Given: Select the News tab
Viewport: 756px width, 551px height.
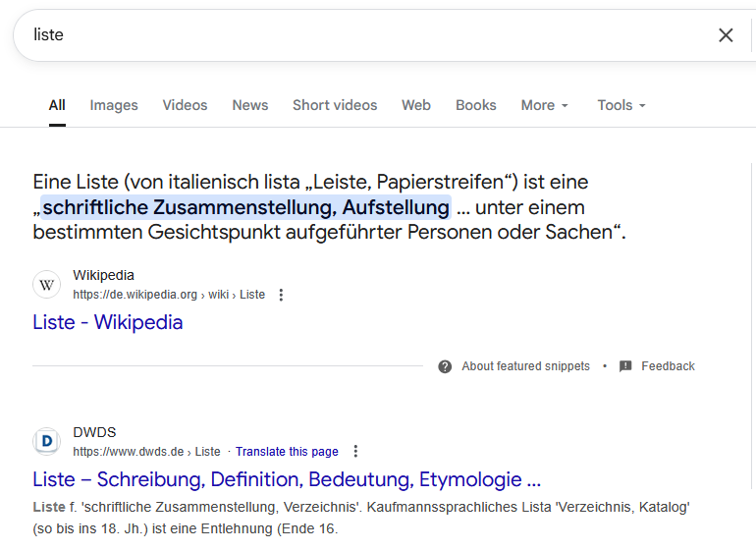Looking at the screenshot, I should click(x=250, y=105).
